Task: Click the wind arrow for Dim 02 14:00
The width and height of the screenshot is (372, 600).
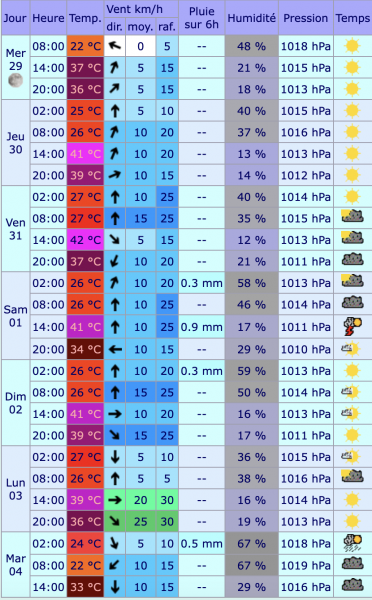Action: [115, 414]
